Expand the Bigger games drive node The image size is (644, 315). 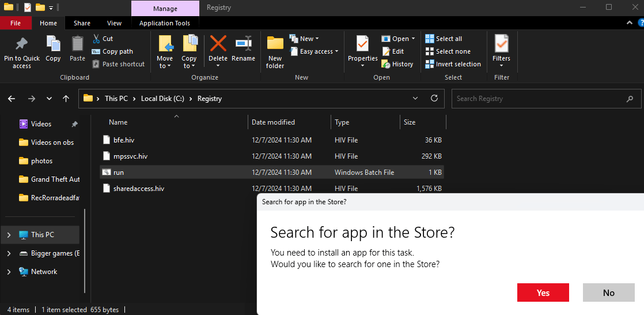9,253
